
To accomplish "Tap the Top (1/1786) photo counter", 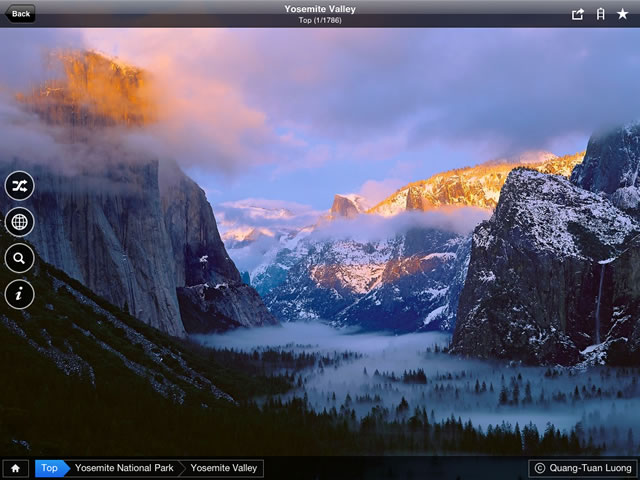I will coord(320,20).
